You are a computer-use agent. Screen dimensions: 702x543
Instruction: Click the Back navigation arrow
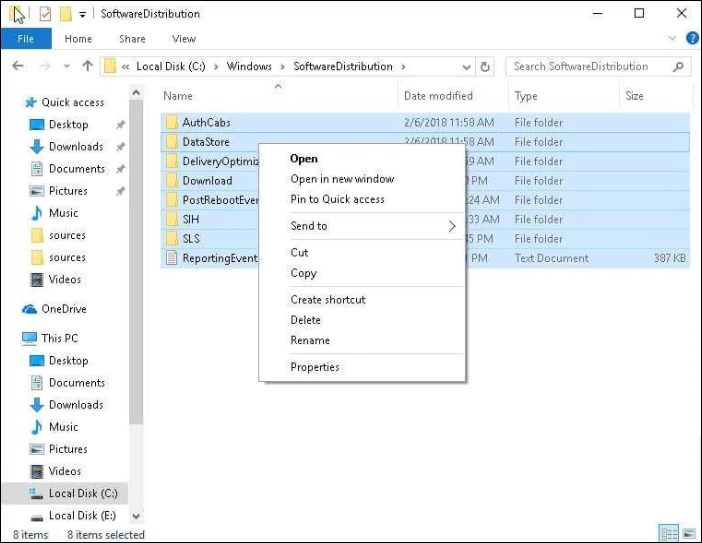pos(17,67)
